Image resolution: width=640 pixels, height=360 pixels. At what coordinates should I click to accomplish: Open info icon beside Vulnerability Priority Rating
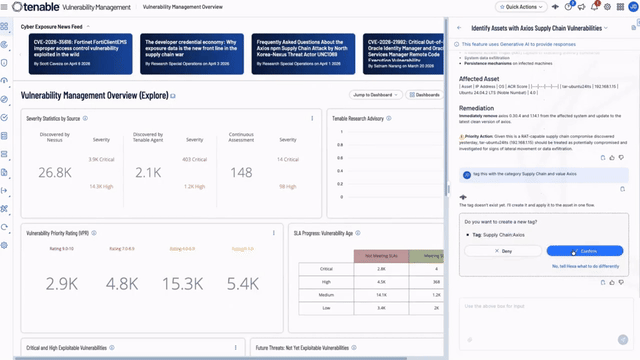[x=94, y=233]
